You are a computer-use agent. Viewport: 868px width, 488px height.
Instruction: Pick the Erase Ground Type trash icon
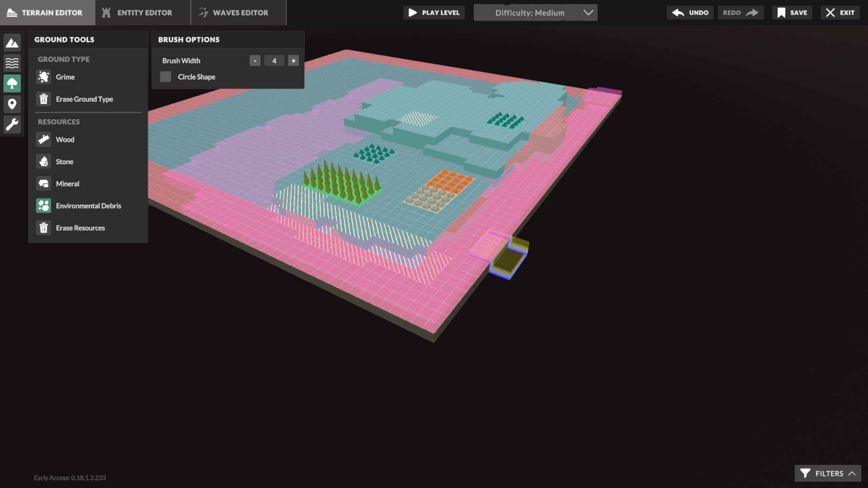coord(44,99)
